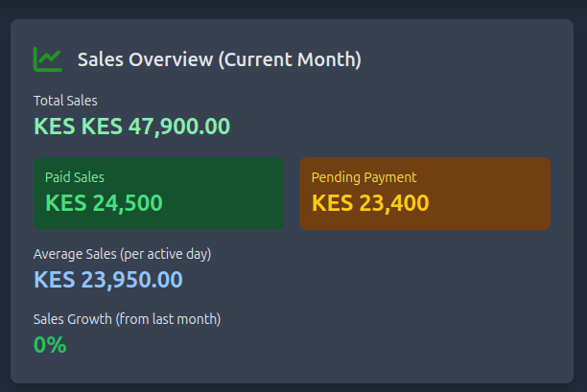Click the KES 24,500 paid amount

pyautogui.click(x=104, y=203)
